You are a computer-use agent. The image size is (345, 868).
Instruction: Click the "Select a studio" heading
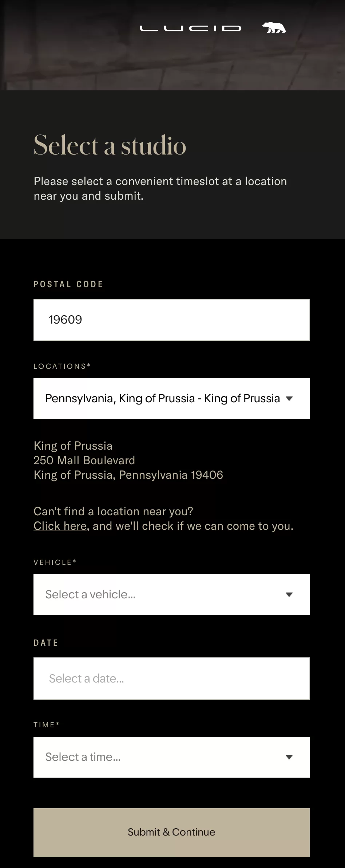(110, 145)
